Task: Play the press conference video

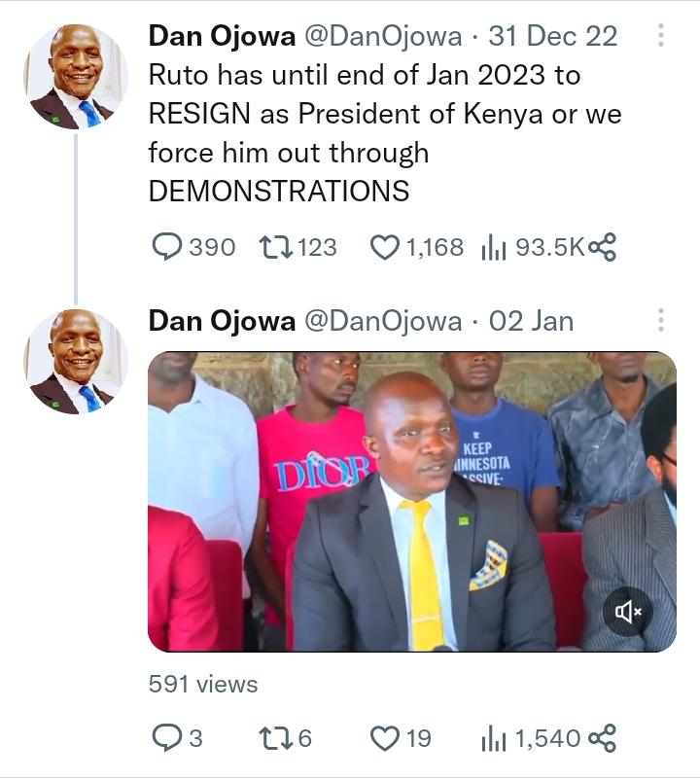Action: pos(411,501)
